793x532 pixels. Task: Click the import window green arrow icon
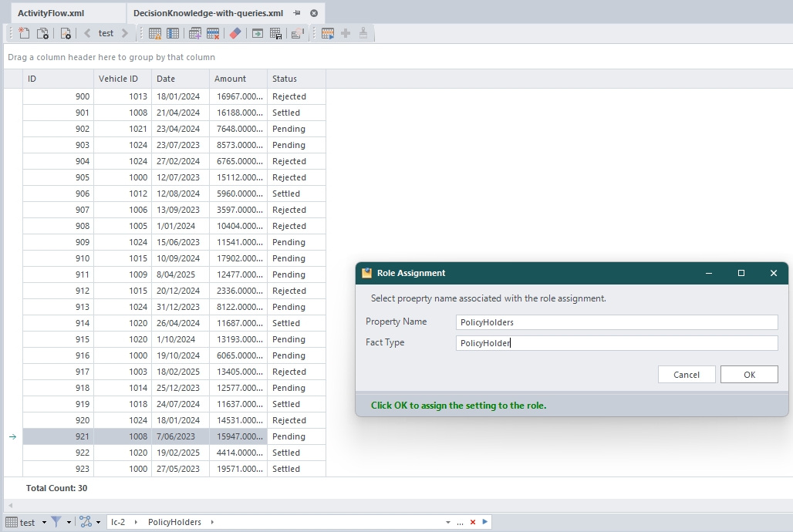pyautogui.click(x=258, y=33)
